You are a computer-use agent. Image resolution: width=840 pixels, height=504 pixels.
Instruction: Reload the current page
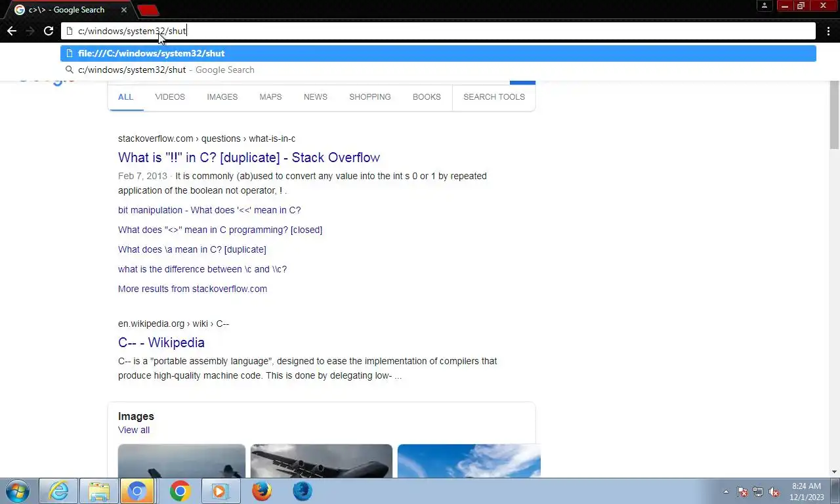[x=48, y=31]
